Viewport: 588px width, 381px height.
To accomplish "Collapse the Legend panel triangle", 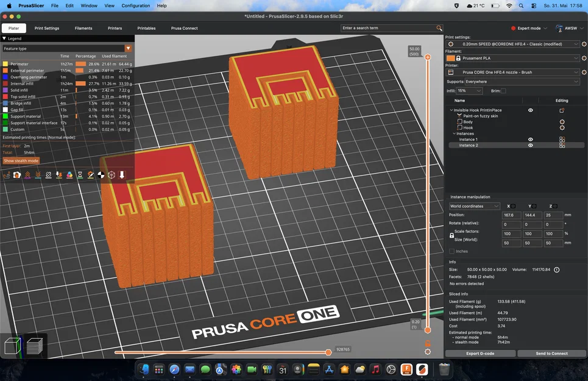I will [x=4, y=38].
